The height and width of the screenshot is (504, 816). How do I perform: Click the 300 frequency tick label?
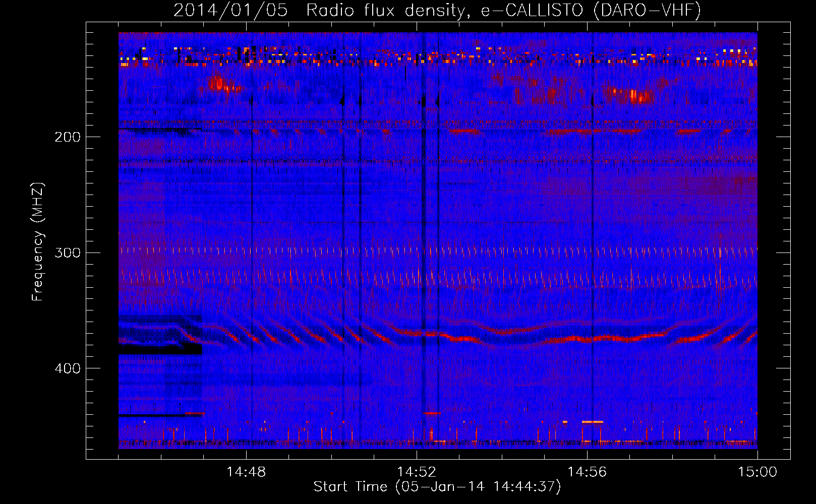point(68,253)
